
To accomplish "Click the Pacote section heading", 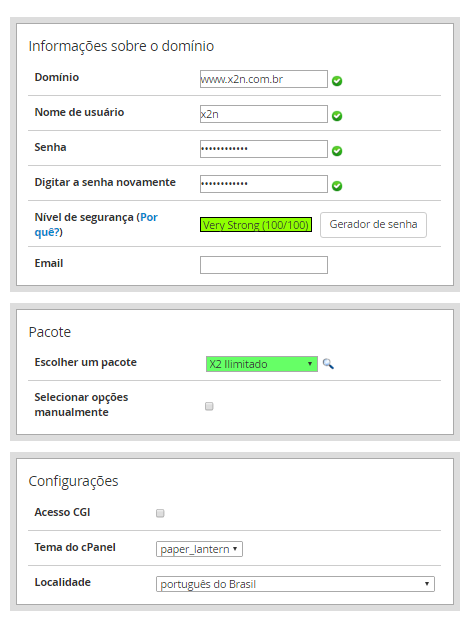I will 50,332.
